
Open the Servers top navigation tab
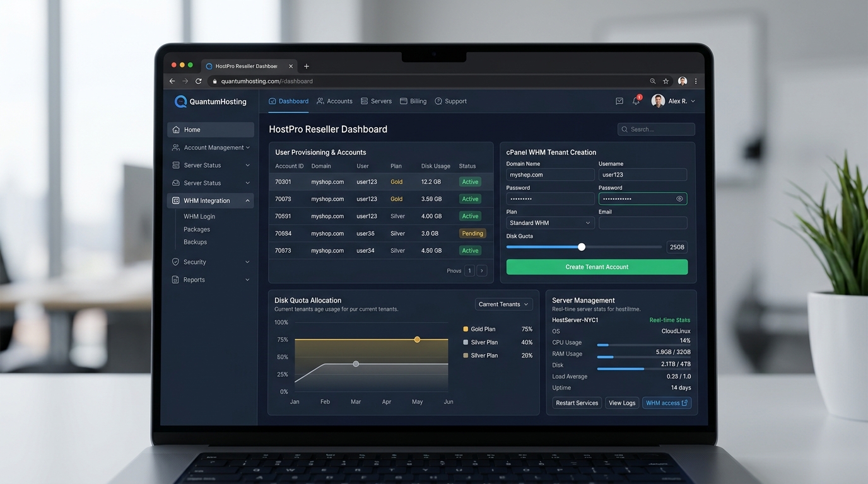click(376, 101)
